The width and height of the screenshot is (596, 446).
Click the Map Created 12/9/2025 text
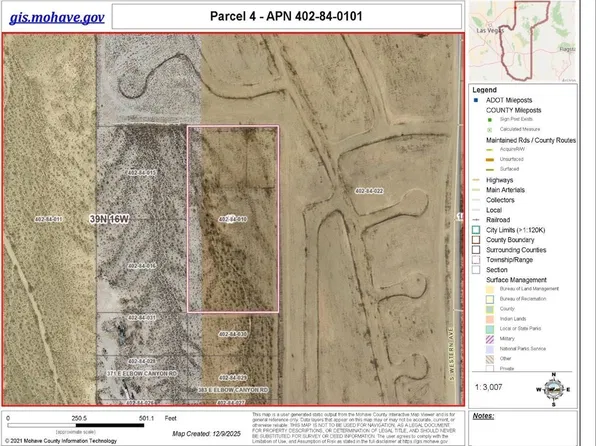pyautogui.click(x=206, y=433)
